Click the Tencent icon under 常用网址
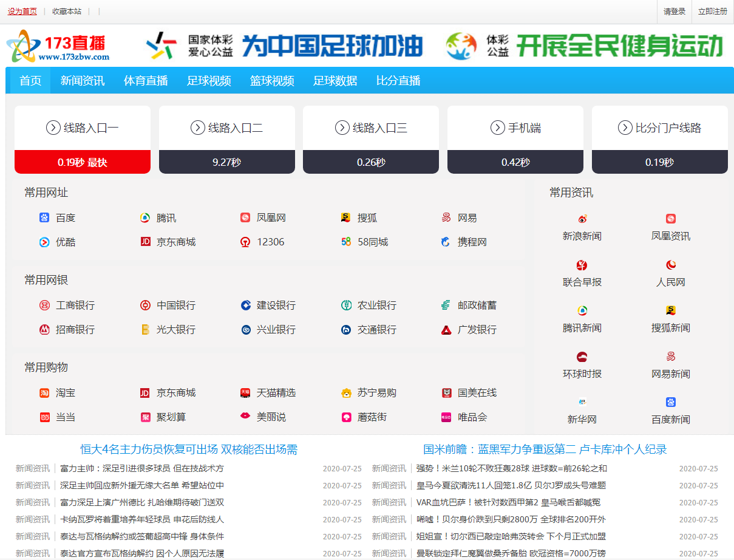Image resolution: width=734 pixels, height=560 pixels. 144,217
